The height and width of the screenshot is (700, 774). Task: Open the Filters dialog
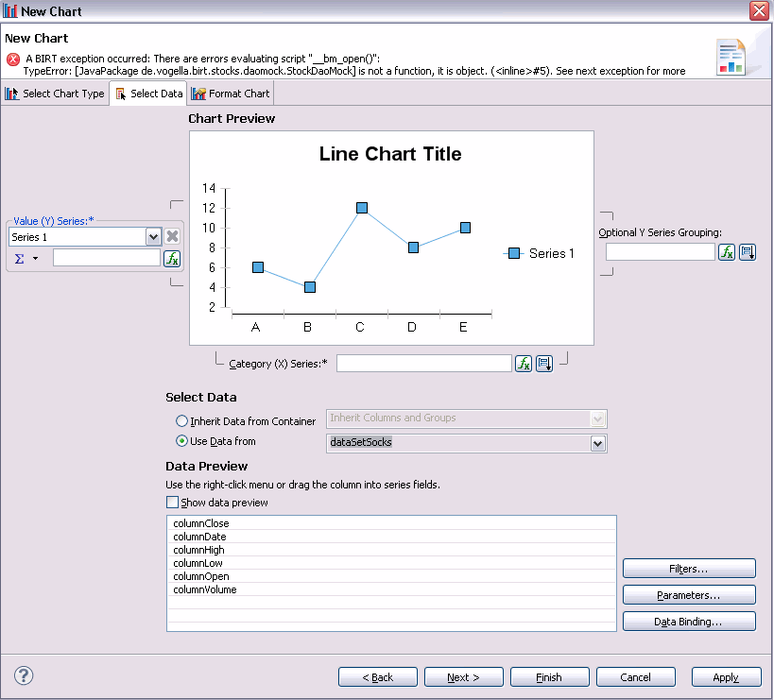tap(689, 569)
